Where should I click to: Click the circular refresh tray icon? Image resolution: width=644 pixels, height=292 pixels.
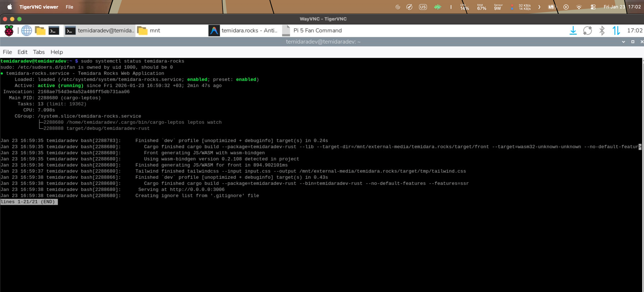point(588,31)
